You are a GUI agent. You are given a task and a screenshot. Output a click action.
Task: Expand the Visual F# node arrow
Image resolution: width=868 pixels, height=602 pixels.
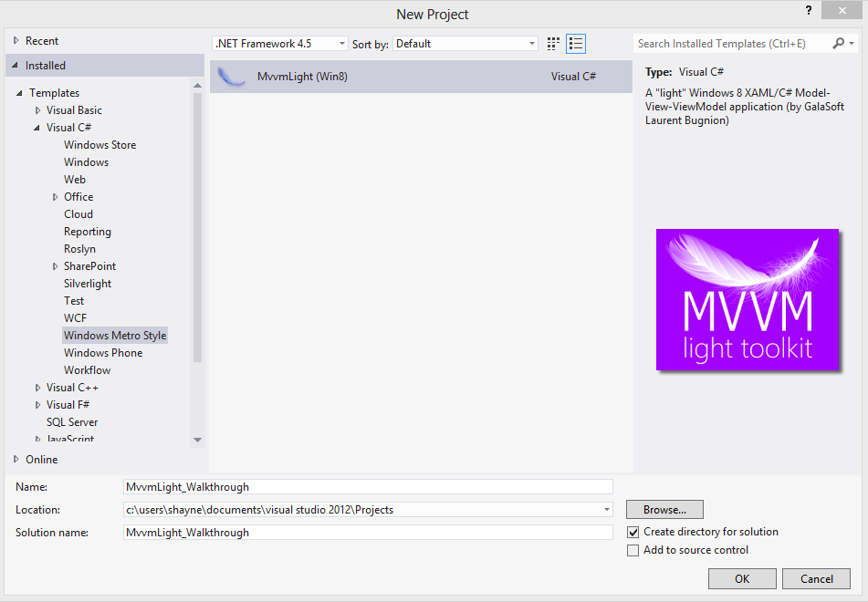tap(37, 405)
